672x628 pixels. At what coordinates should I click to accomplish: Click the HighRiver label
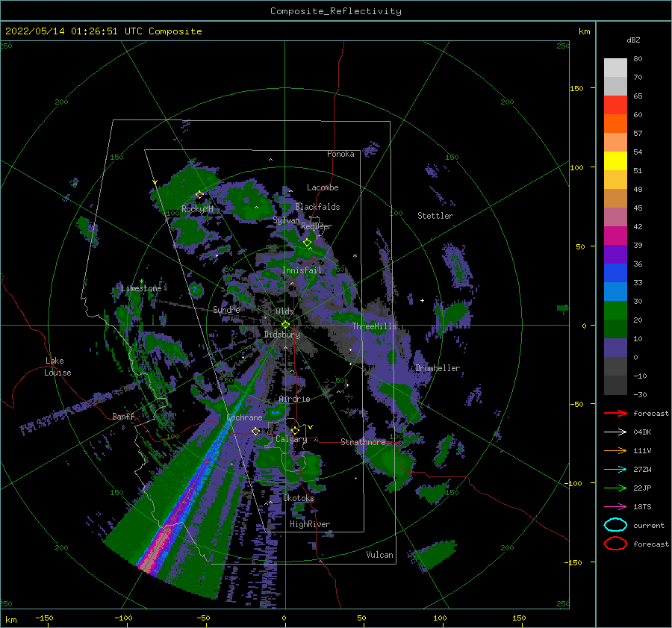point(310,524)
